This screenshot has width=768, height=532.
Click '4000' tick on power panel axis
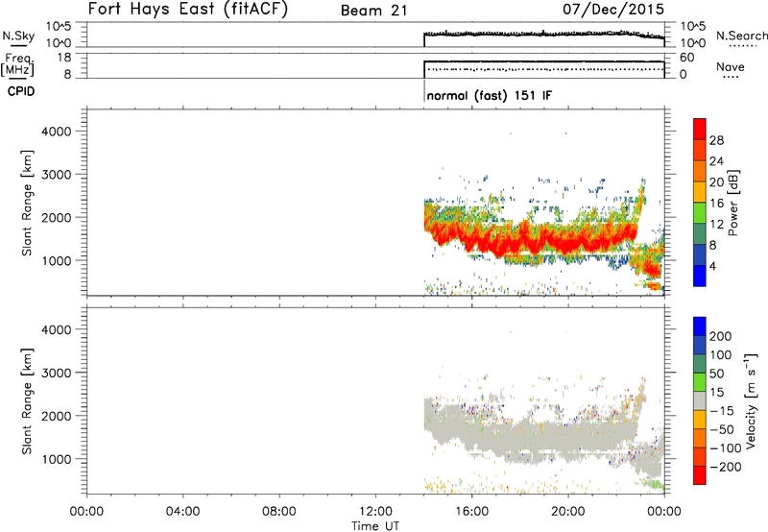57,132
